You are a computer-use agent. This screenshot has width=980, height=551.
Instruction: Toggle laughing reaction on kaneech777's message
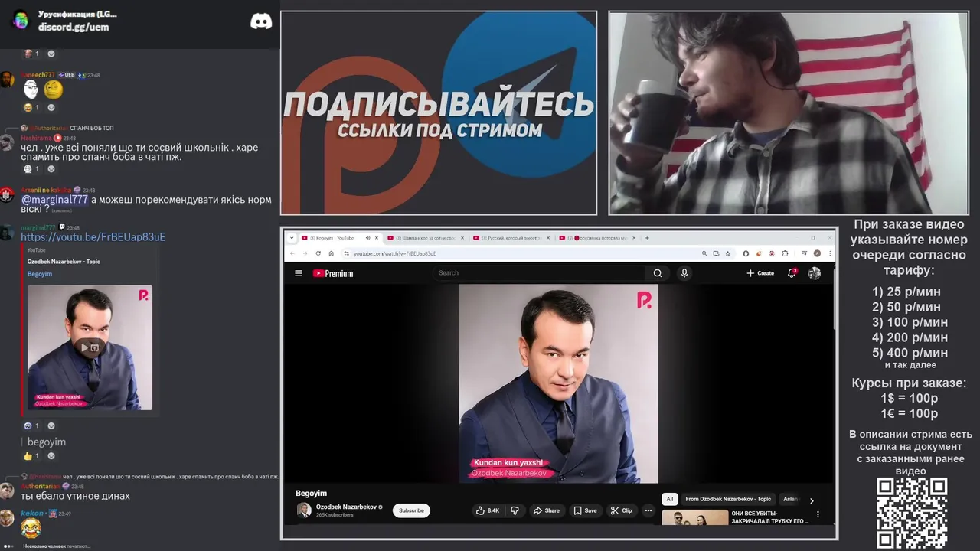click(x=31, y=108)
